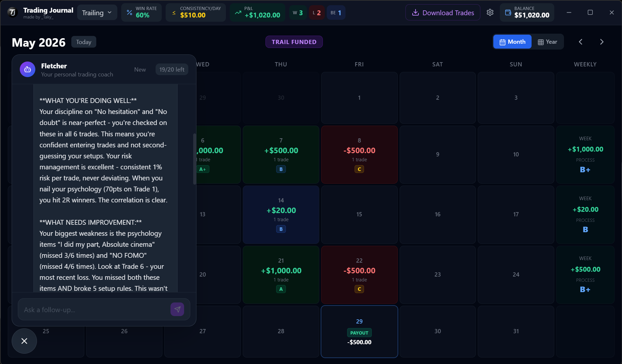The width and height of the screenshot is (622, 364).
Task: Maximize the Trading Journal window
Action: [x=590, y=12]
